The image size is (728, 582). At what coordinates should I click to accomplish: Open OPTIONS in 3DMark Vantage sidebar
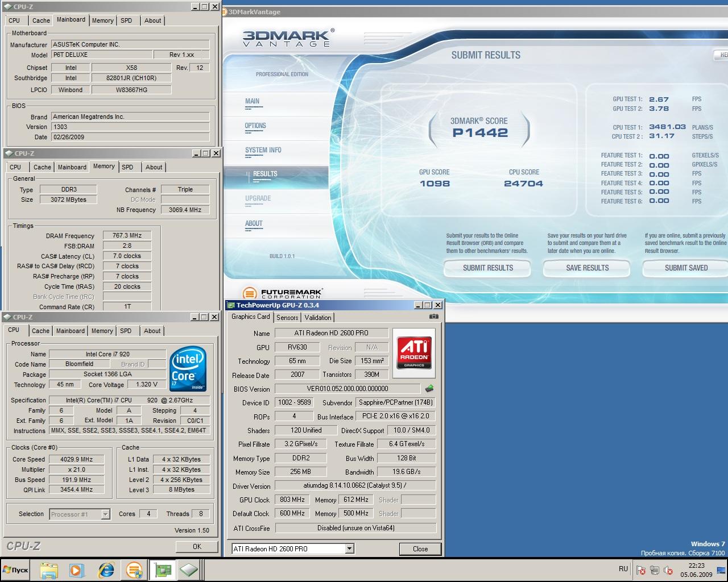[x=255, y=126]
